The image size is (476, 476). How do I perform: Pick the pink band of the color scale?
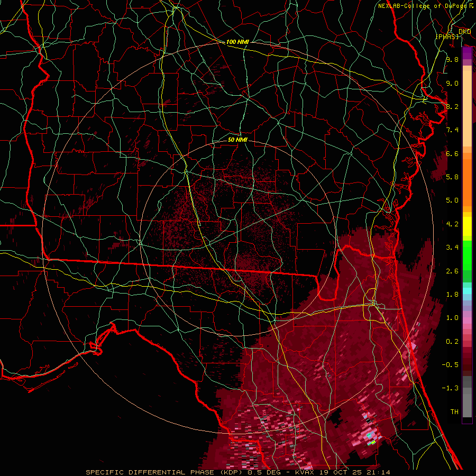467,320
